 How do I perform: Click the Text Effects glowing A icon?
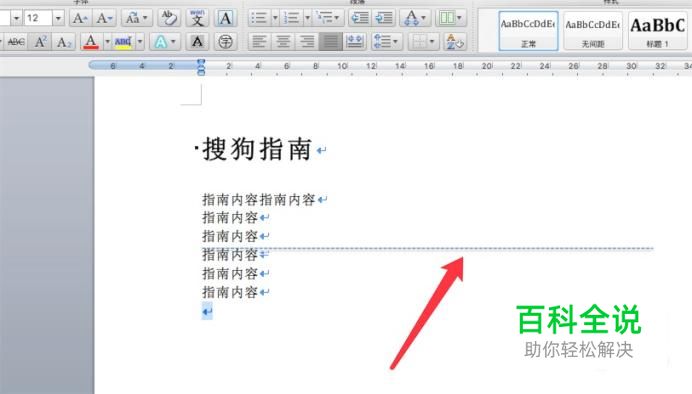[161, 42]
